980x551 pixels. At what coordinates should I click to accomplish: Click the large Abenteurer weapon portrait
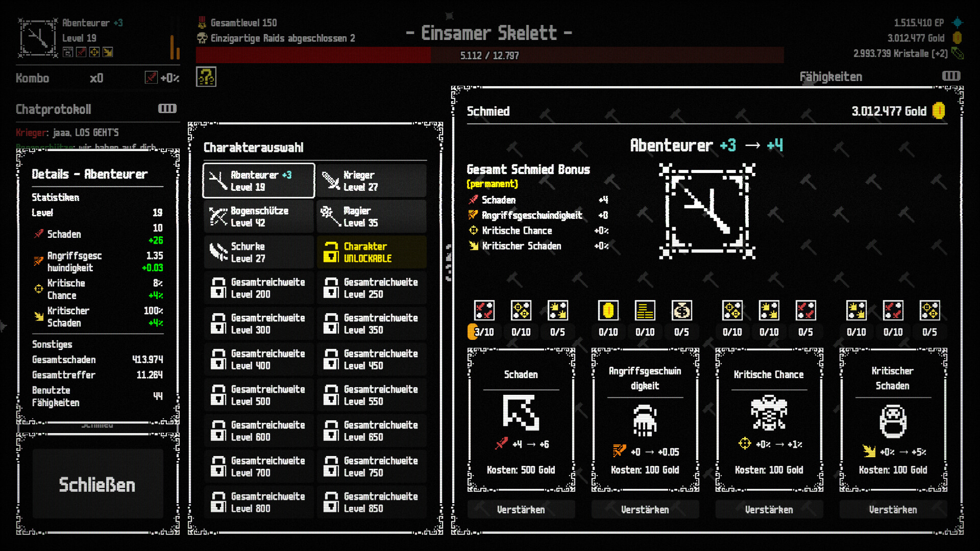707,211
